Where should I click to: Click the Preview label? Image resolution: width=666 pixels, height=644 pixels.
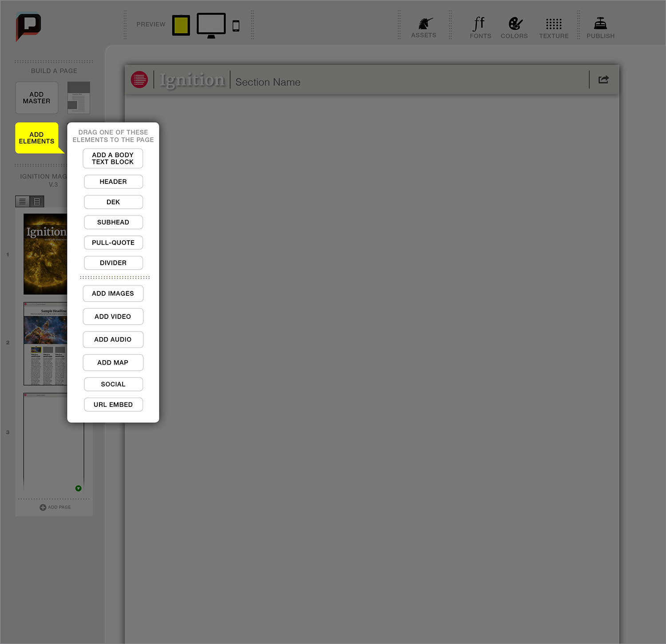(x=151, y=24)
